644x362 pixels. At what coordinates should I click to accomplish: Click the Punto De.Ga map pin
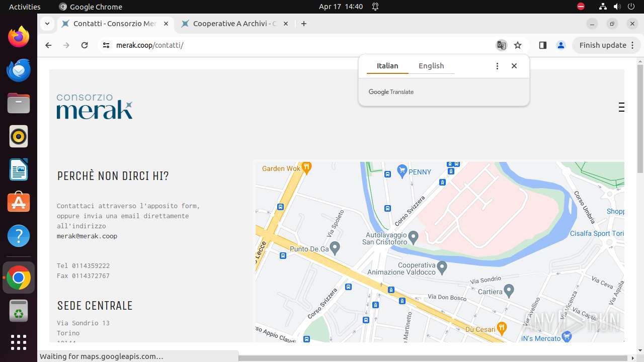point(335,247)
